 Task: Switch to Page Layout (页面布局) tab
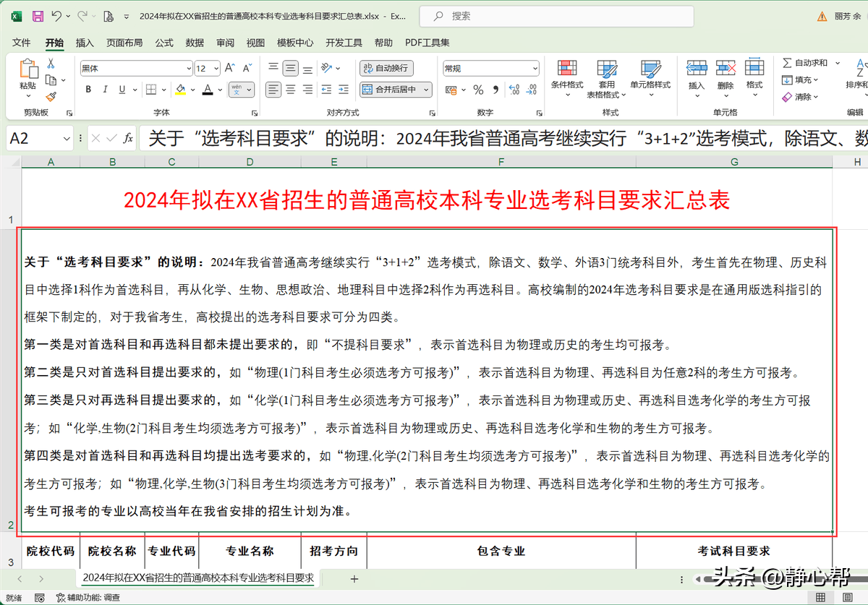(x=124, y=43)
